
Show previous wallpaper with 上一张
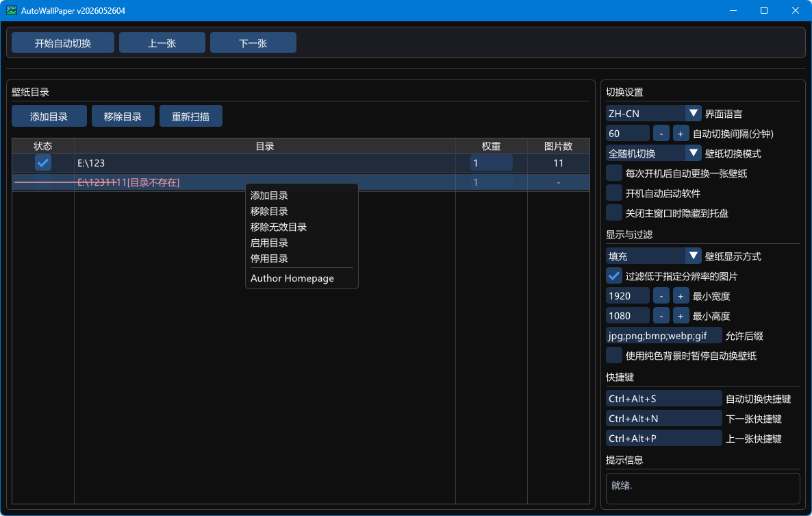pyautogui.click(x=162, y=43)
